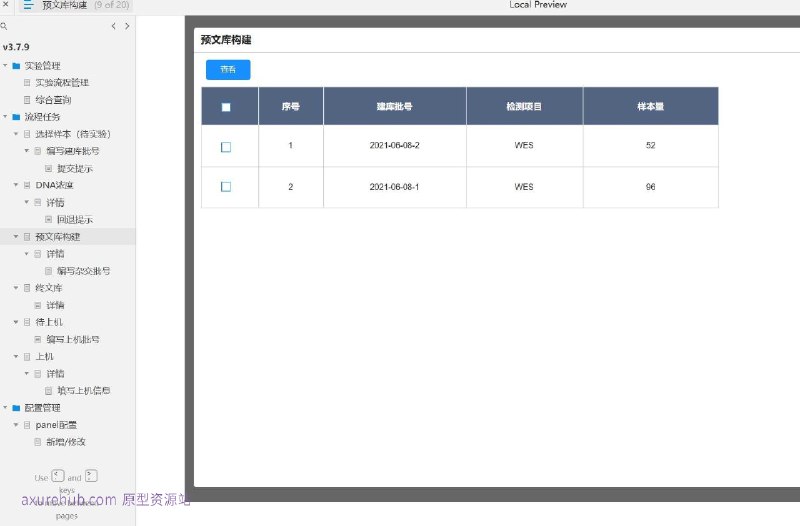Click the page icon beside 提交提示

click(x=48, y=168)
